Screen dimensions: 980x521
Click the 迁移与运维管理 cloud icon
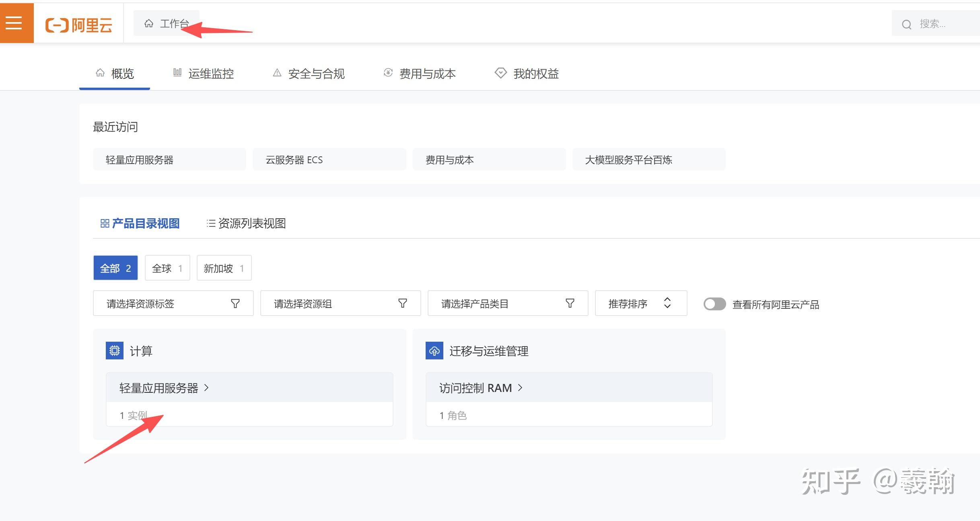pos(434,350)
